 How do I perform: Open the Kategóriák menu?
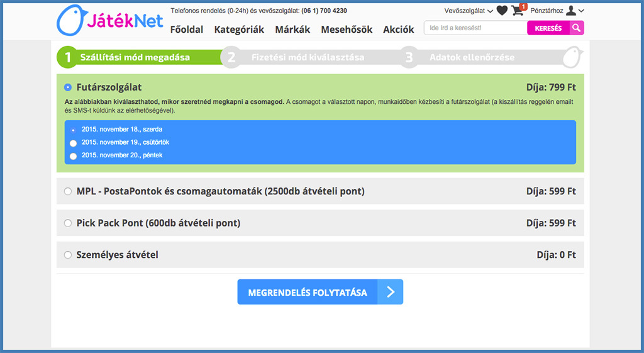(239, 30)
